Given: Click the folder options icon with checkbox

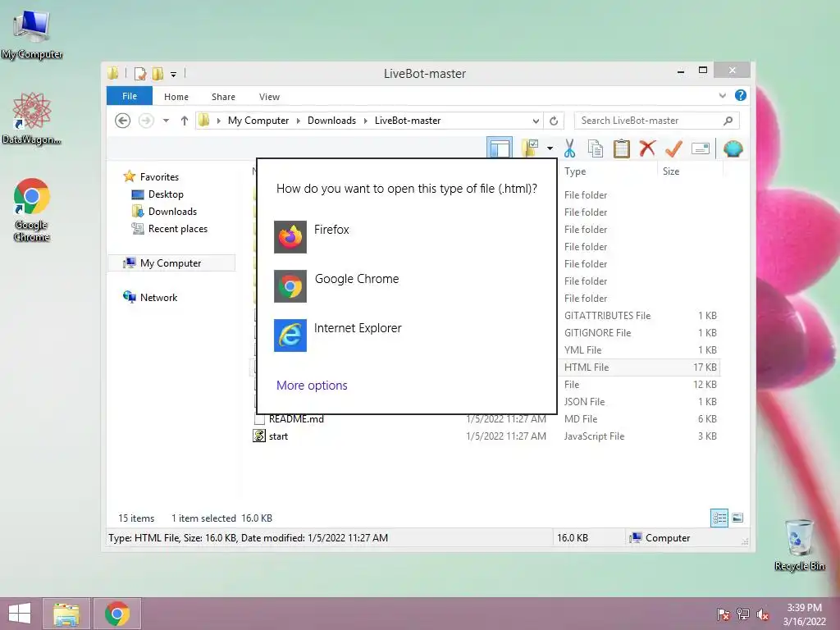Looking at the screenshot, I should pos(531,148).
